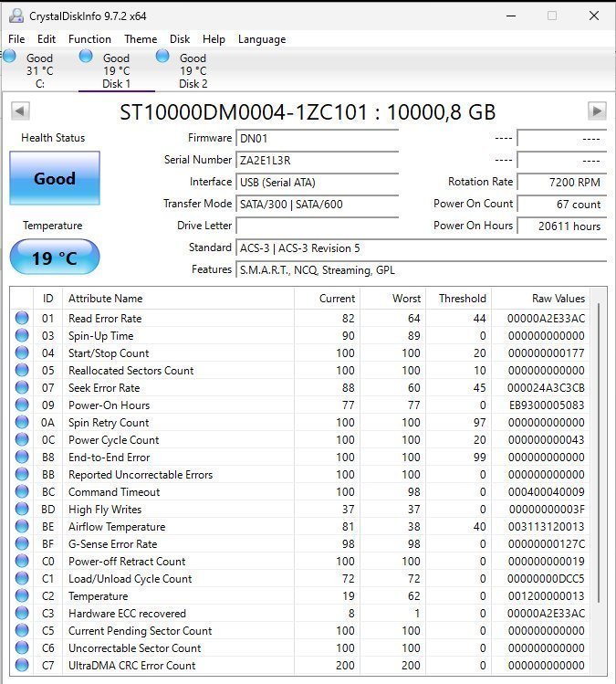Open the Function menu
This screenshot has height=684, width=616.
coord(89,39)
